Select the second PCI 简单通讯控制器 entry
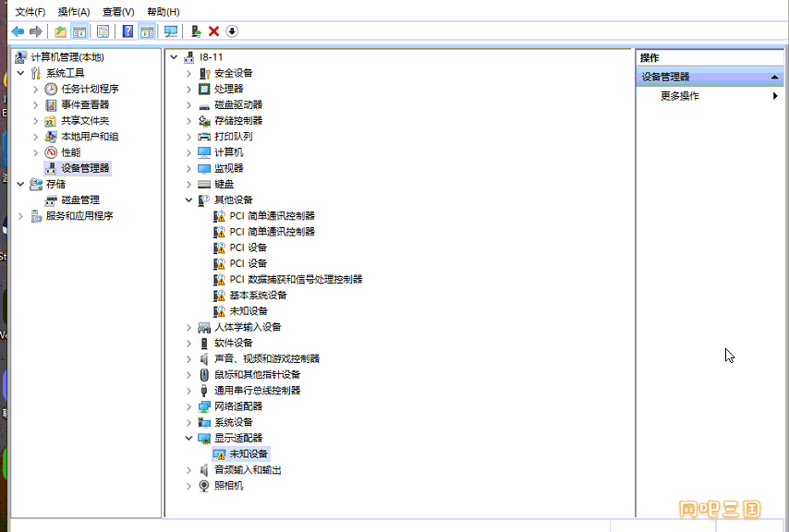 pos(273,232)
